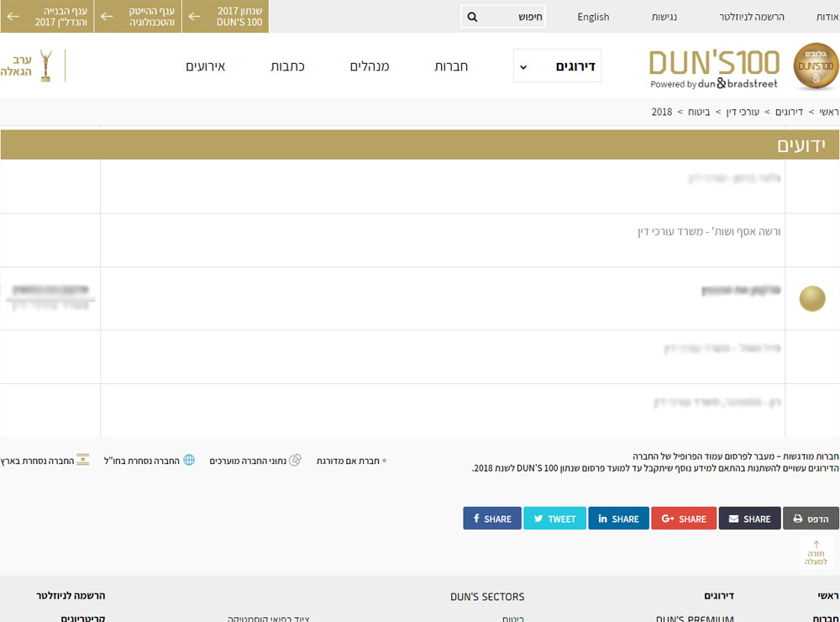Click the ידועים gold section header

click(x=420, y=145)
